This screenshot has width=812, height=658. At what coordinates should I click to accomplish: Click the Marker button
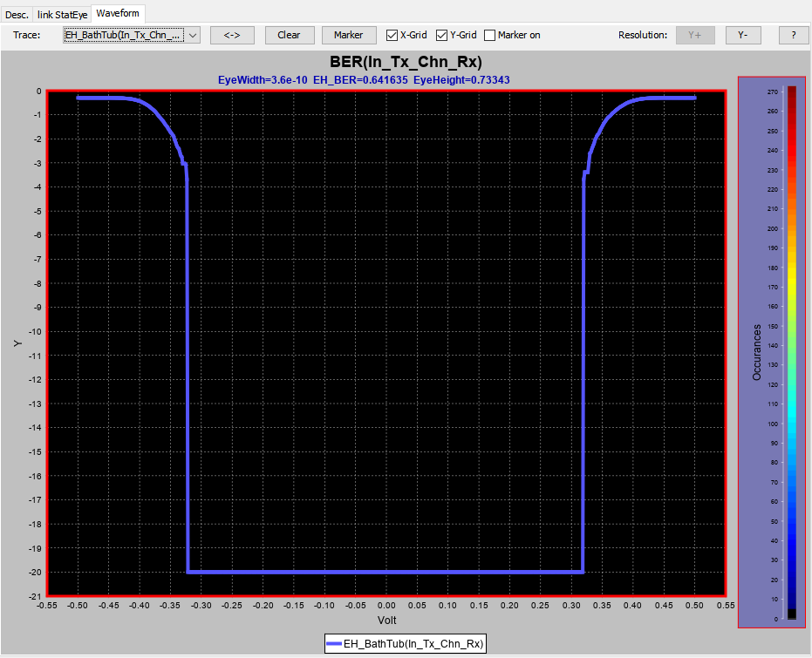348,35
